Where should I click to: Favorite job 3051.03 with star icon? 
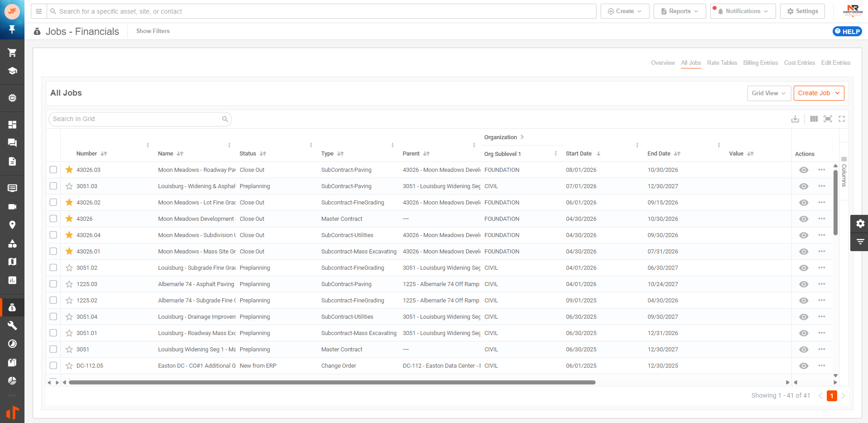[x=69, y=186]
